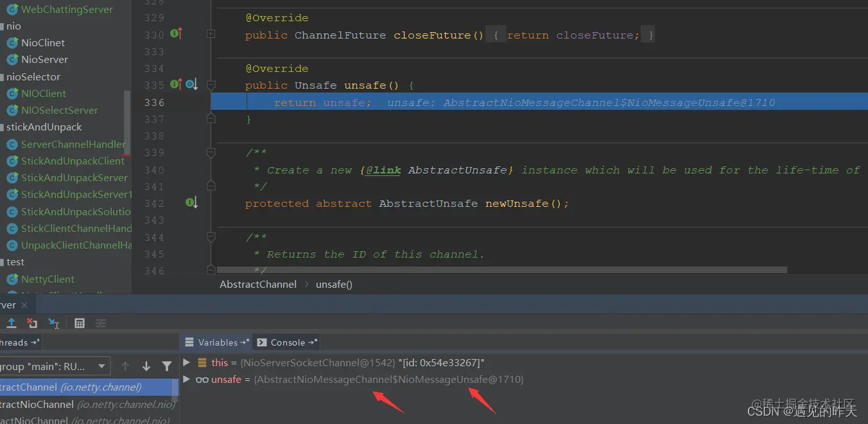This screenshot has height=424, width=868.
Task: Switch to the Variables tab
Action: (x=218, y=342)
